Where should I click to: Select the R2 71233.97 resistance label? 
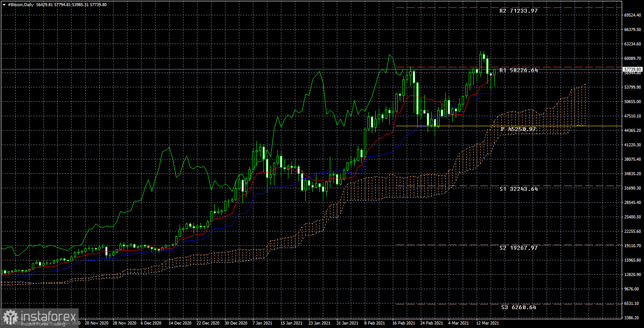(x=519, y=10)
